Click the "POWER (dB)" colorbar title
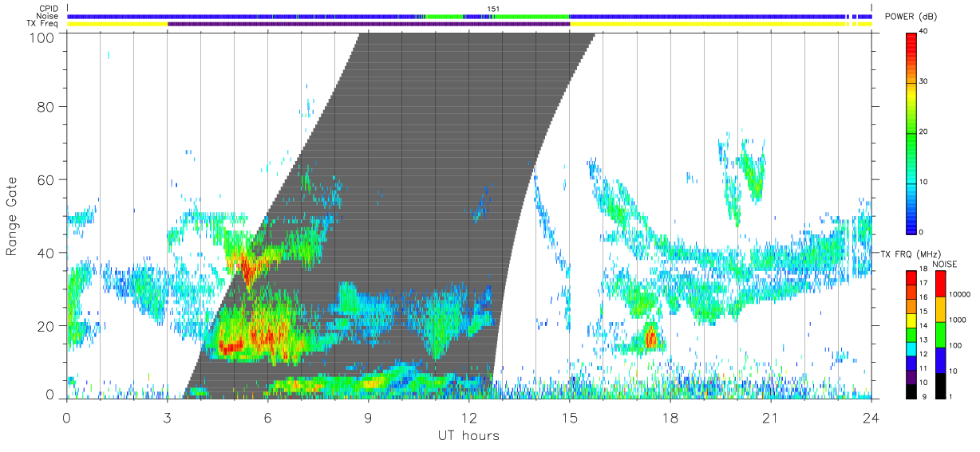980x452 pixels. pos(911,17)
